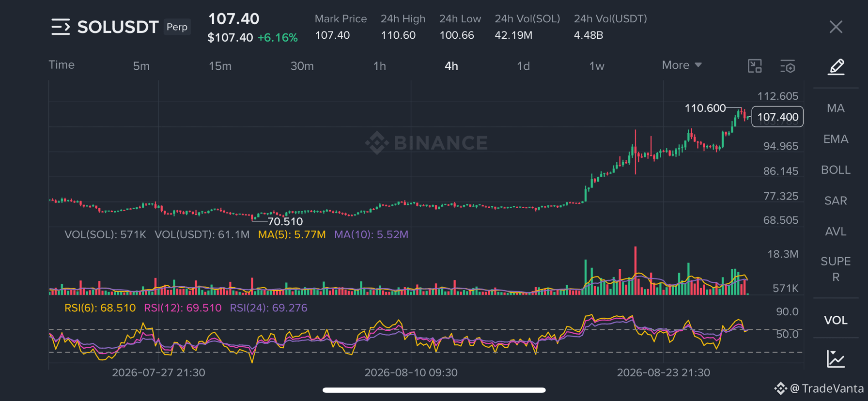This screenshot has height=401, width=868.
Task: Click the MA(5): 5.77M volume label
Action: coord(292,234)
